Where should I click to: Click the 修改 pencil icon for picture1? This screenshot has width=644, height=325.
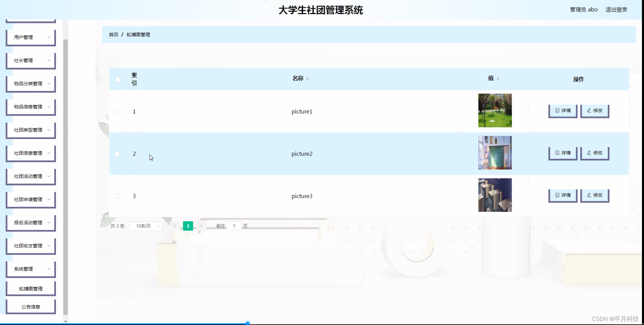click(589, 111)
